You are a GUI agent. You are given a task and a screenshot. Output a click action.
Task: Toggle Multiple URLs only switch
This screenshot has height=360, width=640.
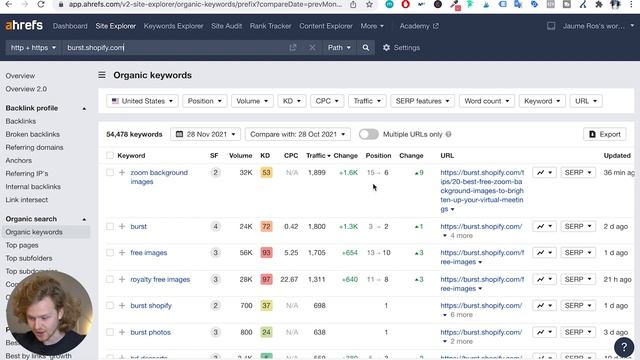[x=369, y=134]
